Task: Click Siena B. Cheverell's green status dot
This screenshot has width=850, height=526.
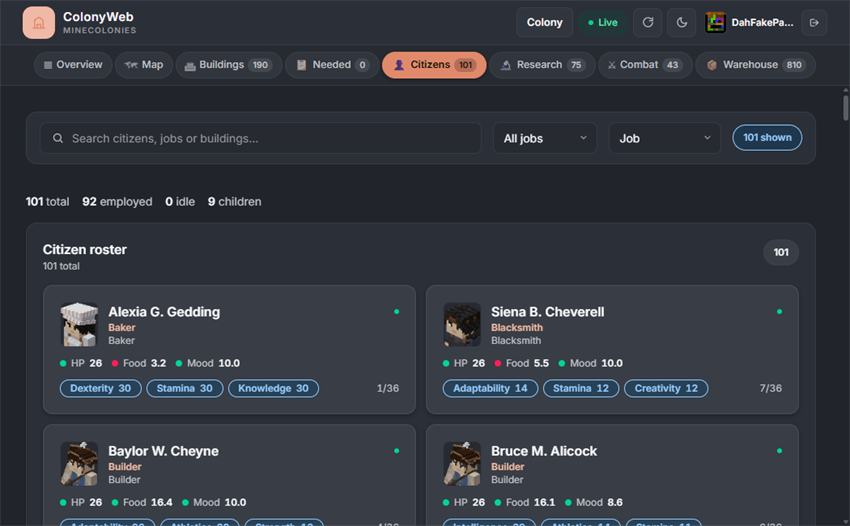Action: pos(780,311)
